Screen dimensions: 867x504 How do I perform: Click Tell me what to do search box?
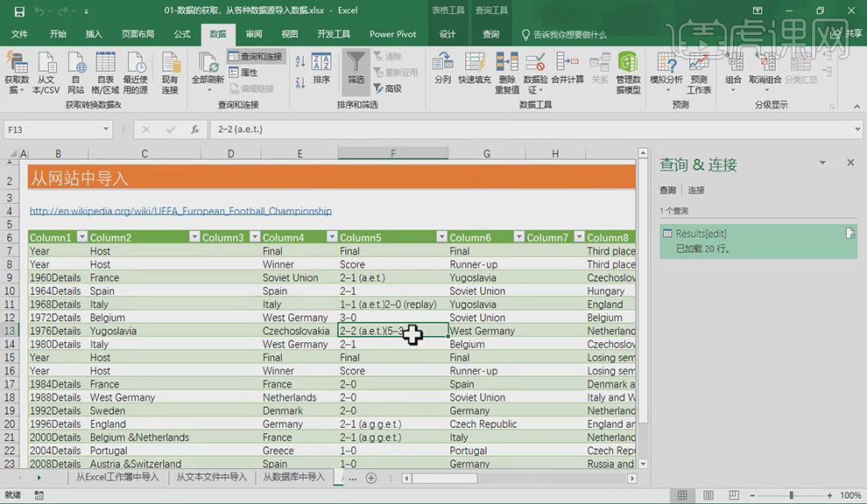click(564, 34)
